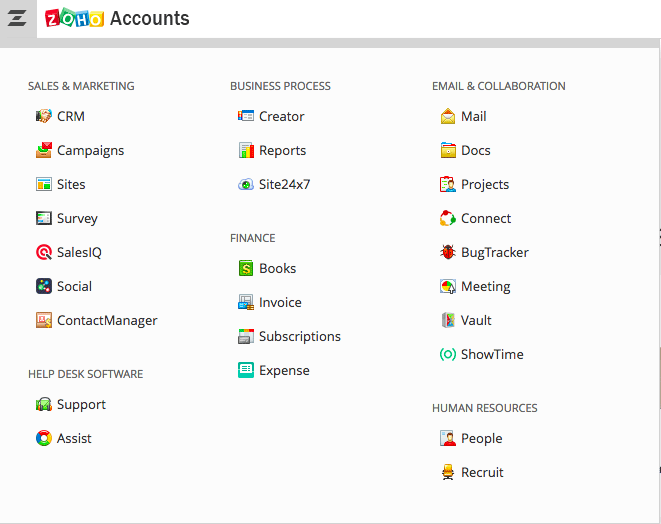Start the Meeting link
This screenshot has height=524, width=661.
(x=486, y=287)
